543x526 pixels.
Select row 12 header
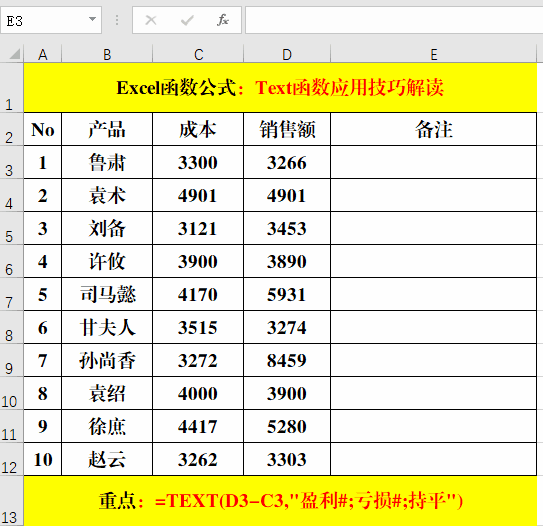point(11,459)
